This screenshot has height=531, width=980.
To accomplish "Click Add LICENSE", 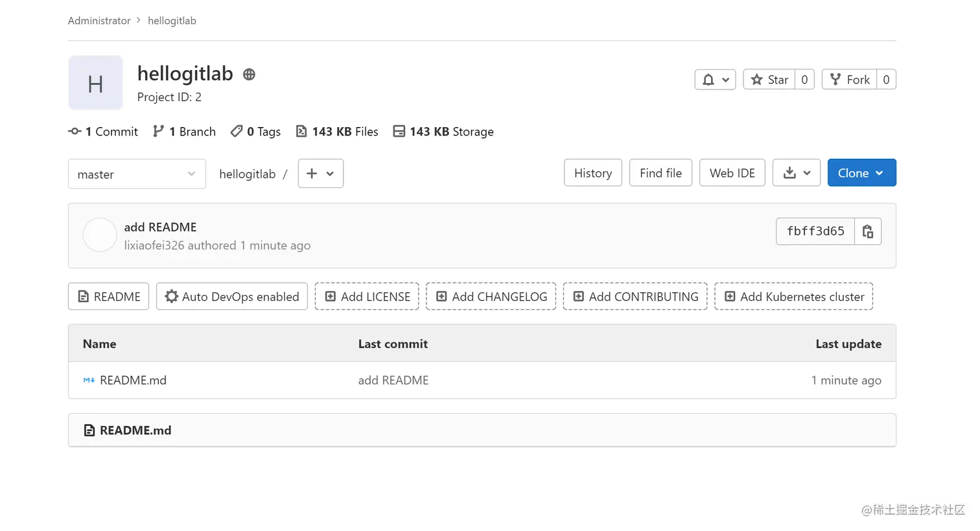I will click(367, 296).
